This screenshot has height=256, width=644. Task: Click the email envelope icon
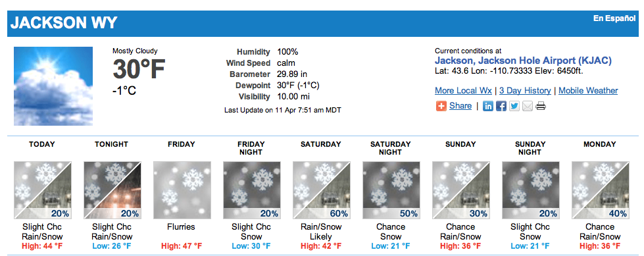(x=528, y=106)
